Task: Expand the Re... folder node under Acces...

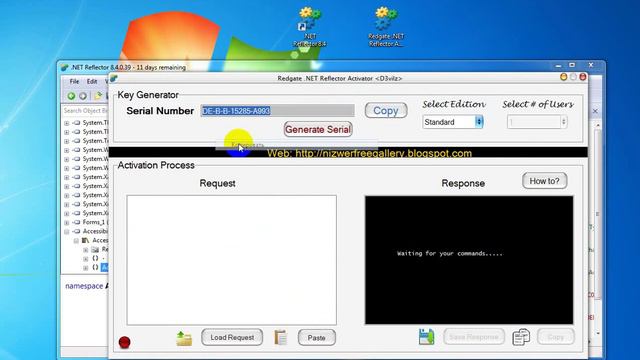Action: pyautogui.click(x=85, y=249)
